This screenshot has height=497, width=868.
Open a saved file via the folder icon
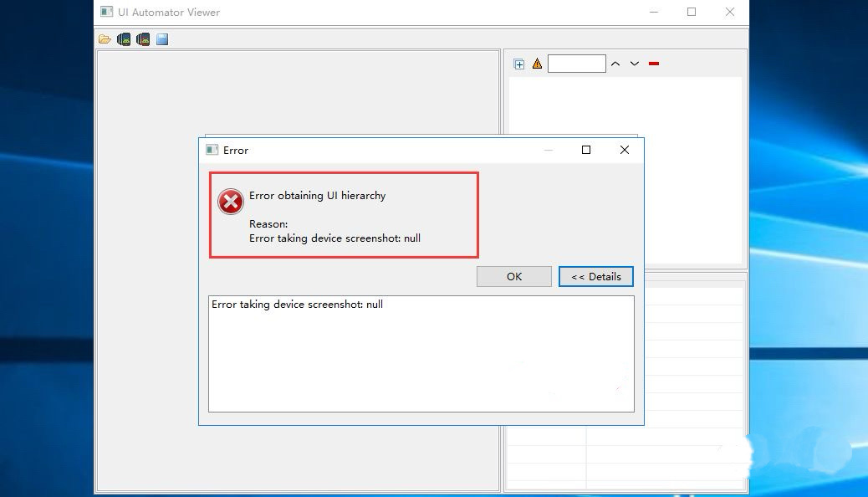click(x=105, y=39)
